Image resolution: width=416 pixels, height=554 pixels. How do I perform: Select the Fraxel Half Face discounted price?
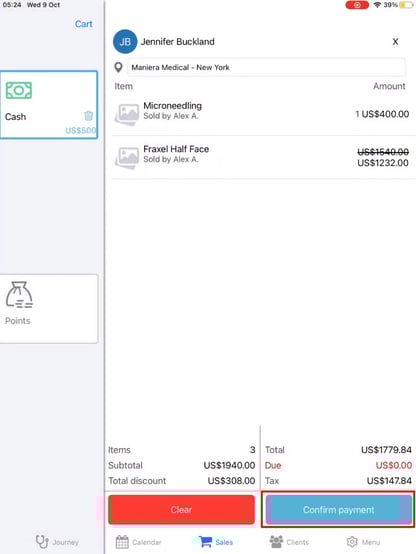(383, 163)
